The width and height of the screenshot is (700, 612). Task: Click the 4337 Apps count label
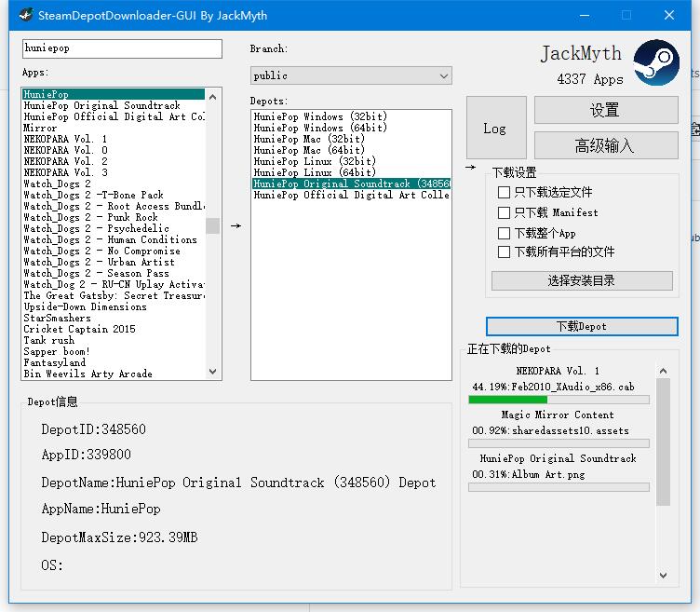point(590,79)
